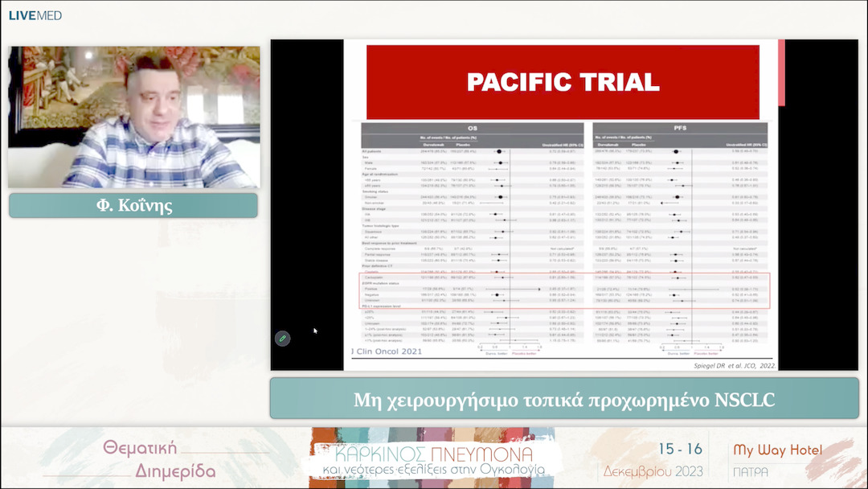Click the My Way Hotel venue label

[x=776, y=450]
